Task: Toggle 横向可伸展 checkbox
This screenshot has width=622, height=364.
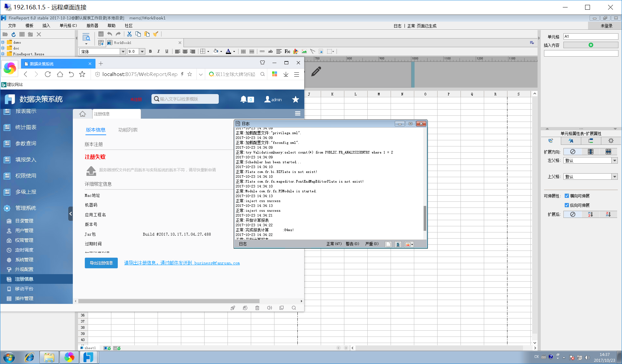Action: point(567,196)
